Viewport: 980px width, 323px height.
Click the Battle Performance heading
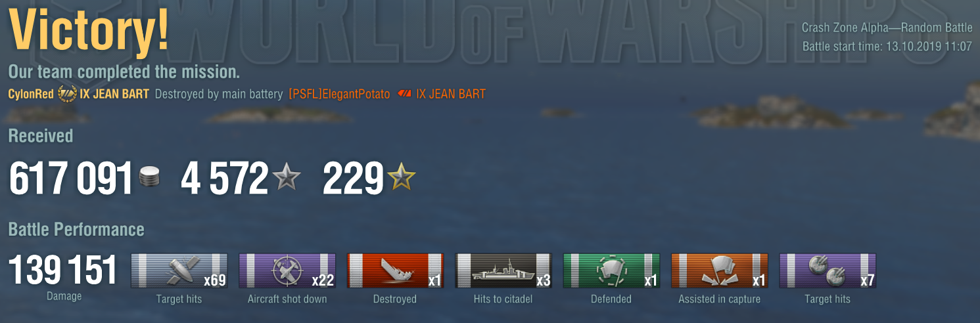[x=76, y=230]
